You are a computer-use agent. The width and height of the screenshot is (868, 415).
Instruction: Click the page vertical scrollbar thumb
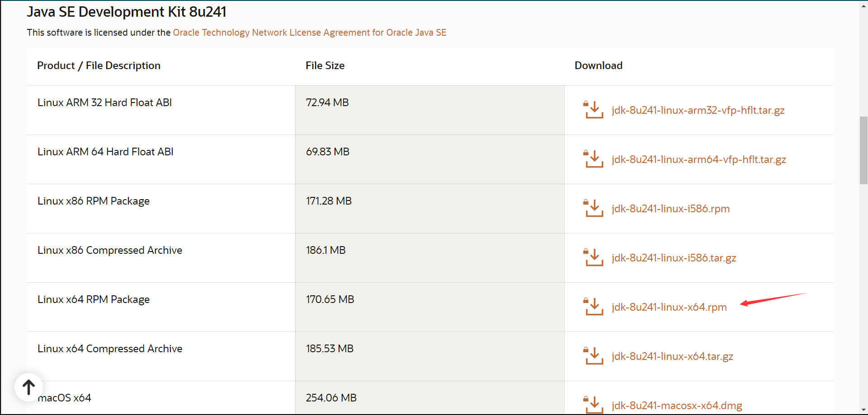click(863, 150)
